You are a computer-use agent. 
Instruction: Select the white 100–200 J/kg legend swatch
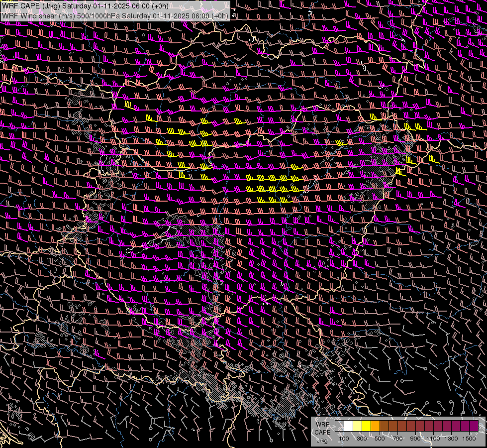pos(349,426)
